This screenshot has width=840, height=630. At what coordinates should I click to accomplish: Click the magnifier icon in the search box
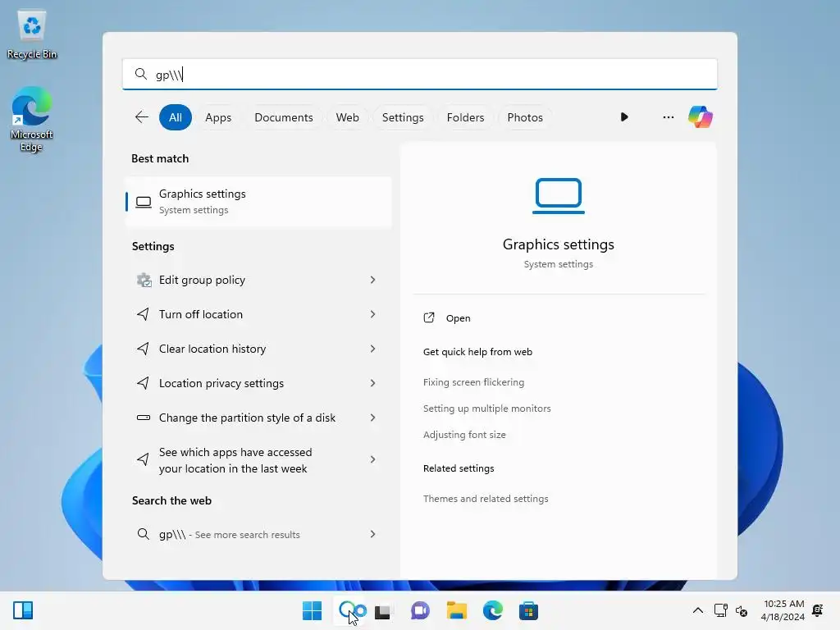[141, 74]
